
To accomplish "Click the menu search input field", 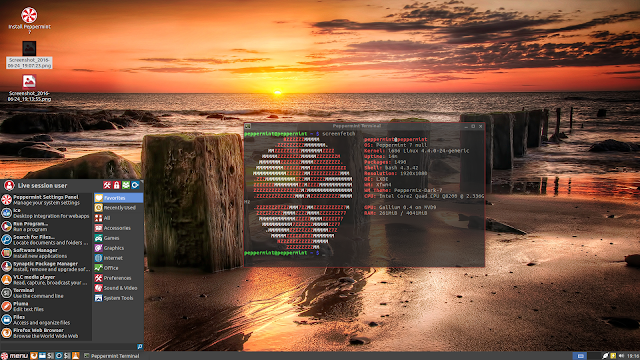I will (x=69, y=347).
